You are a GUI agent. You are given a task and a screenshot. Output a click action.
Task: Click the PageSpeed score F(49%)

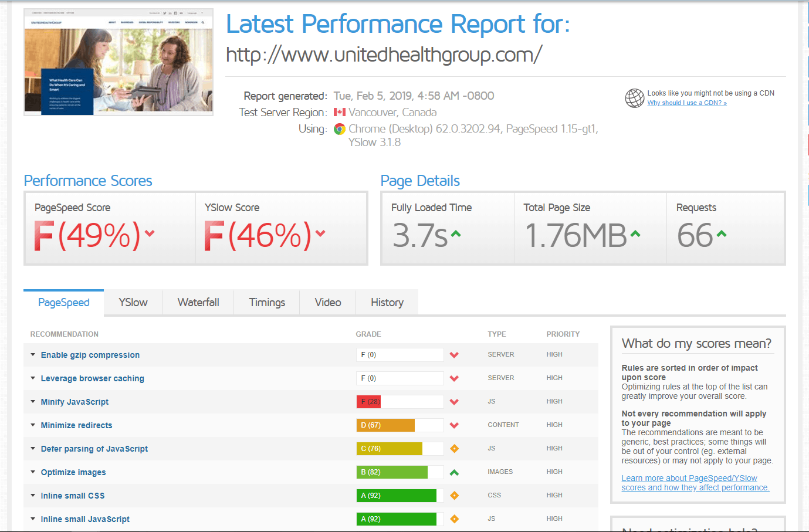pyautogui.click(x=87, y=236)
